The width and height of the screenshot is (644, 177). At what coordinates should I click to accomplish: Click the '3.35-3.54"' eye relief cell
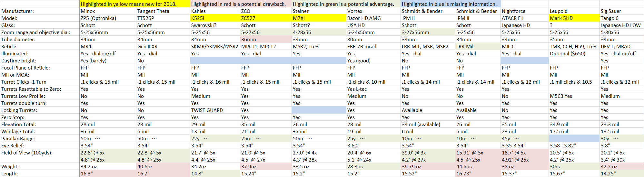point(524,145)
